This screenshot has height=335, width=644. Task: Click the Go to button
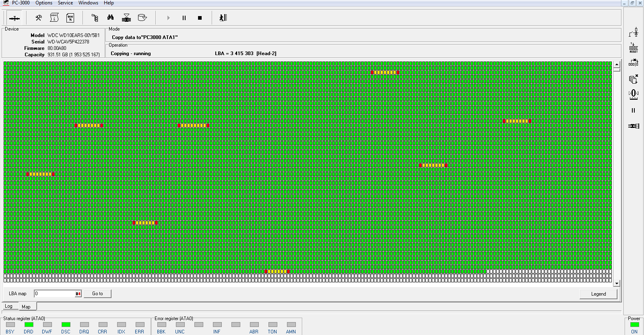point(97,294)
